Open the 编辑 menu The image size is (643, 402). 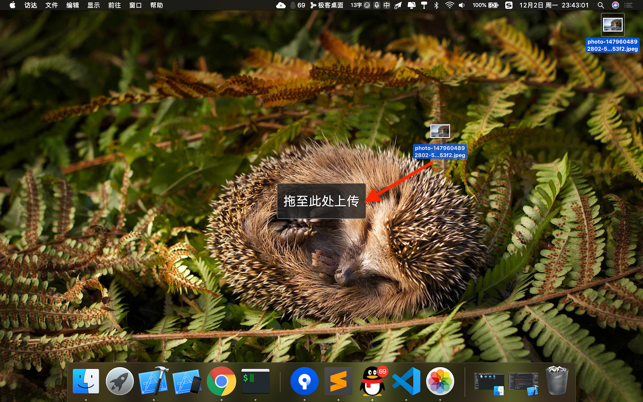coord(72,5)
